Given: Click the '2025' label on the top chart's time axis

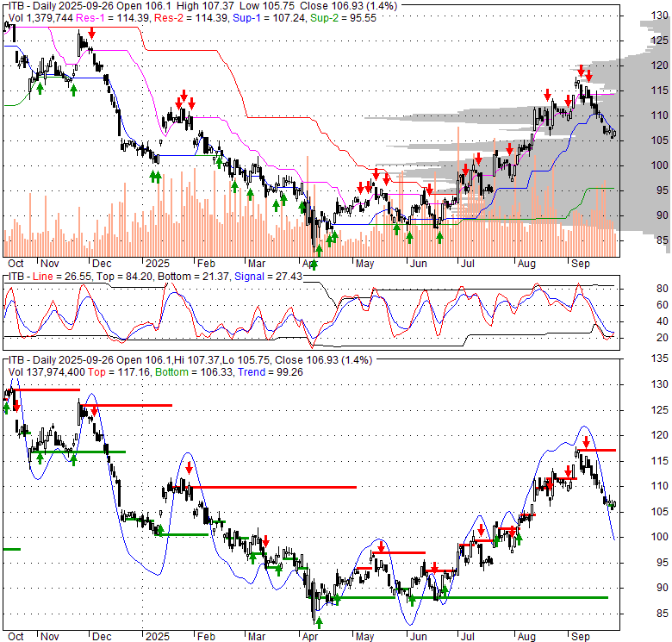Looking at the screenshot, I should click(158, 263).
